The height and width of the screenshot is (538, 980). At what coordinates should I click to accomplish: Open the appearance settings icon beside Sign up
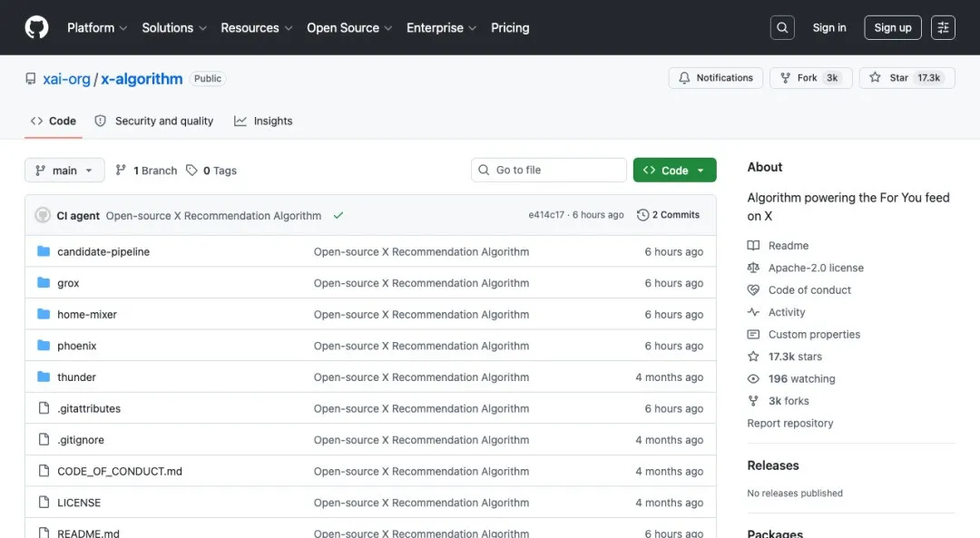pyautogui.click(x=943, y=27)
